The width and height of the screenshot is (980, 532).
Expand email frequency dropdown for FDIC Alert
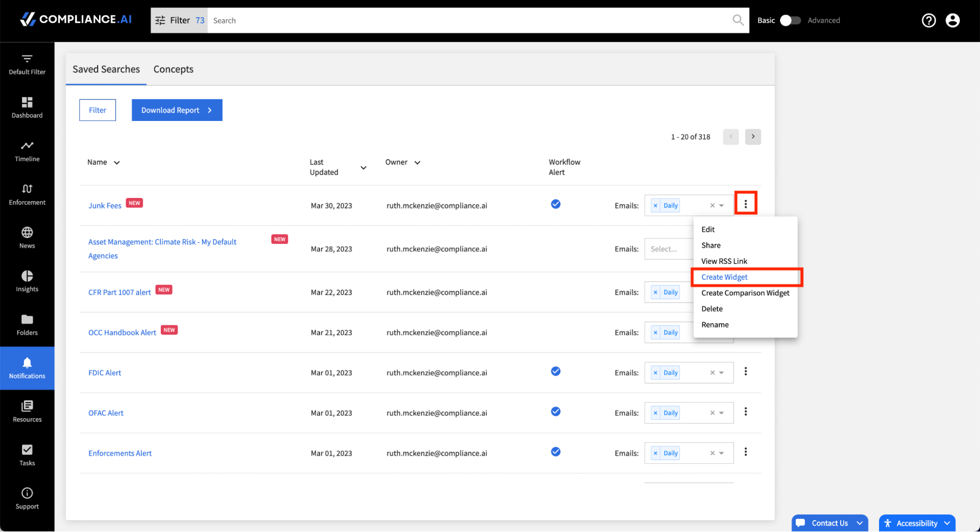(x=721, y=373)
